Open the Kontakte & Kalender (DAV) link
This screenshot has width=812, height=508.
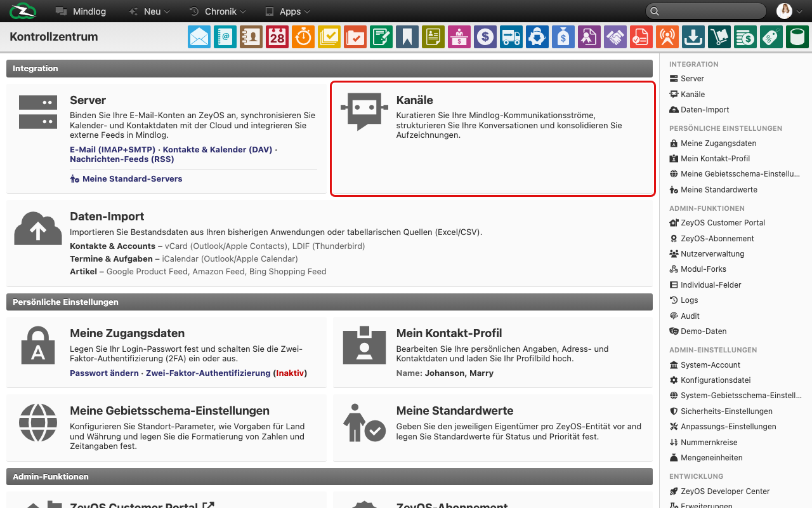(218, 149)
